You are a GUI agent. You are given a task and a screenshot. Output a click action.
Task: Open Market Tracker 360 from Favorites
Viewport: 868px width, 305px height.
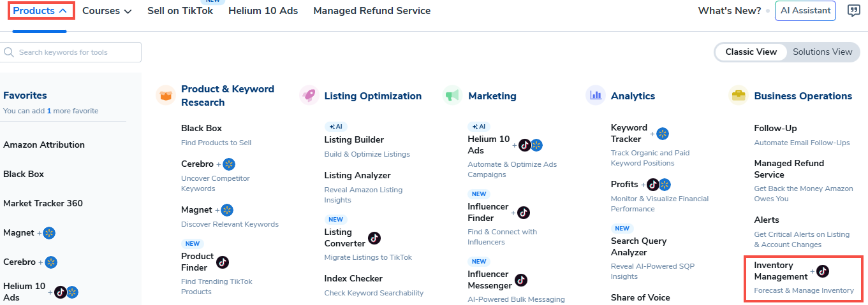[43, 203]
